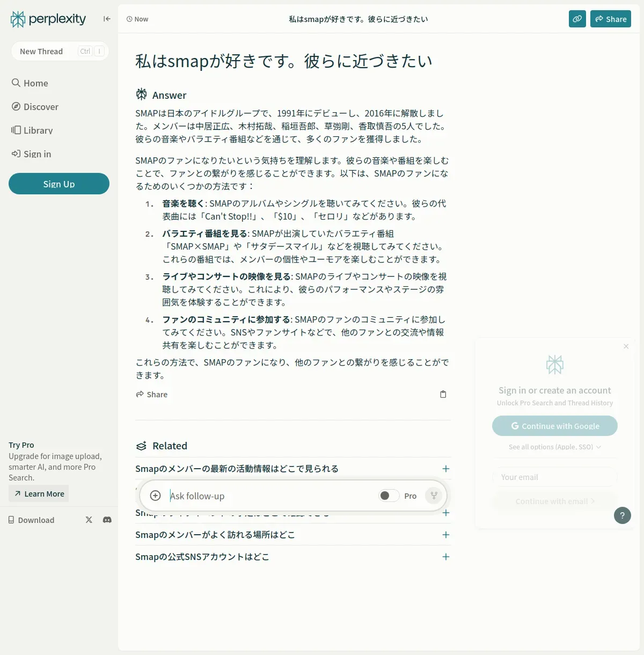This screenshot has height=655, width=644.
Task: Click the Perplexity logo in sign-in popup
Action: 555,365
